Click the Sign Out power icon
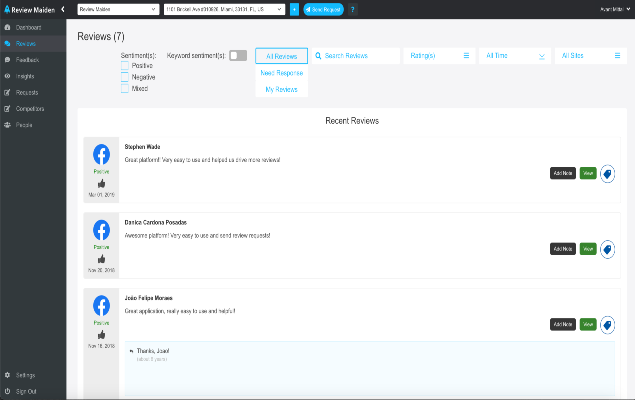The height and width of the screenshot is (400, 635). click(x=7, y=391)
